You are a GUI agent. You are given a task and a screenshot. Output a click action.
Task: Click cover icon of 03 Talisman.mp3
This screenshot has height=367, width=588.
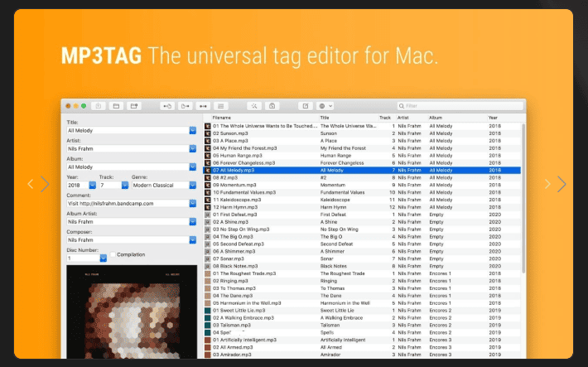point(207,326)
